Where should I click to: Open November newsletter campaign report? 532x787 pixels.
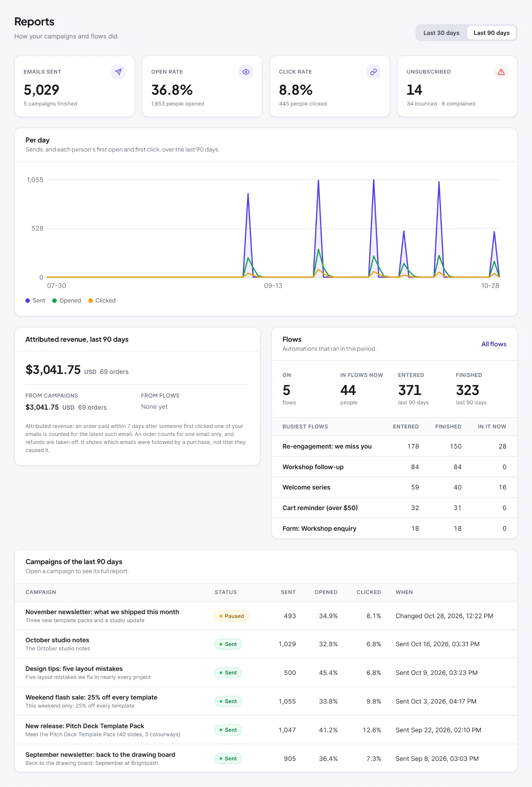click(266, 616)
